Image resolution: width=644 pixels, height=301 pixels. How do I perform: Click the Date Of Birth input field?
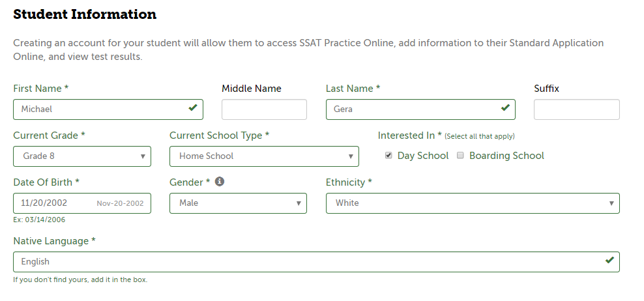(x=82, y=203)
